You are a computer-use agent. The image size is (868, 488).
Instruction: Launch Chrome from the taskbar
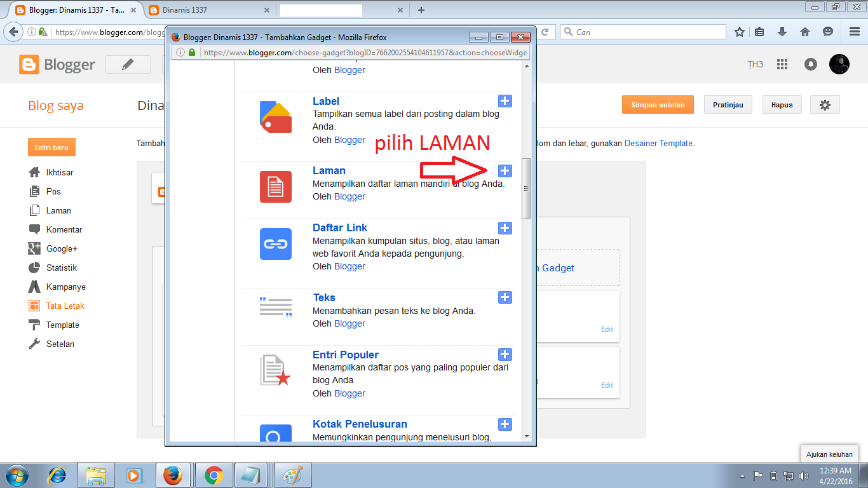point(213,475)
